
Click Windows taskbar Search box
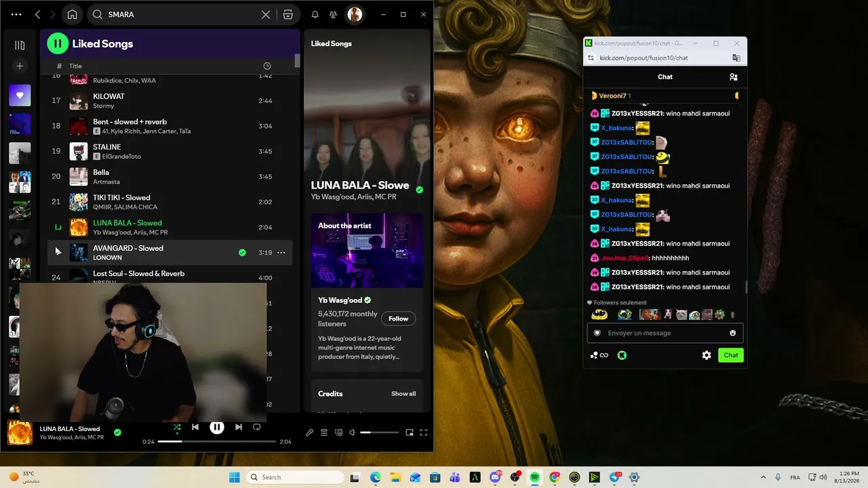click(x=294, y=477)
